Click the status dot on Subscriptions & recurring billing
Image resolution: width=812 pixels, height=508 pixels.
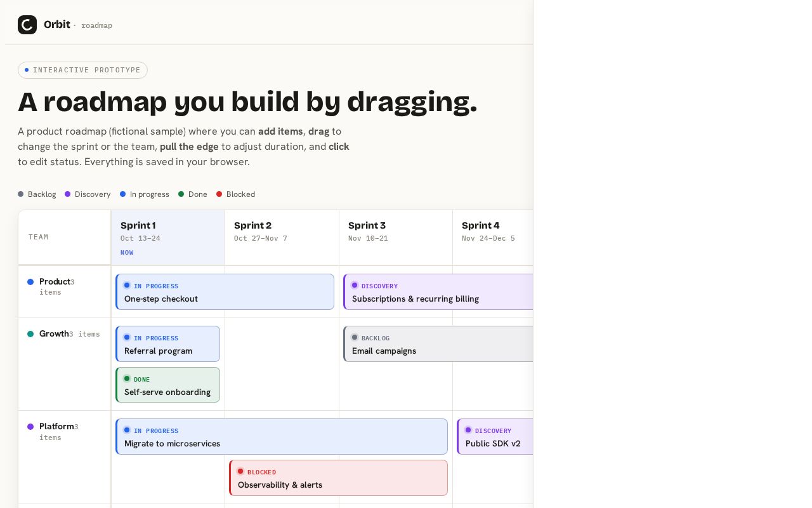pos(355,285)
